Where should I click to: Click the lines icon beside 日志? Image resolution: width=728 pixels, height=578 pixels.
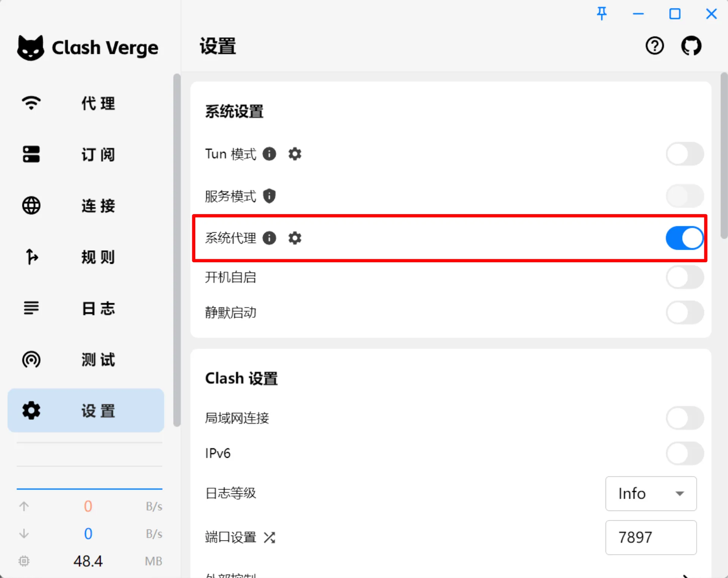click(31, 308)
